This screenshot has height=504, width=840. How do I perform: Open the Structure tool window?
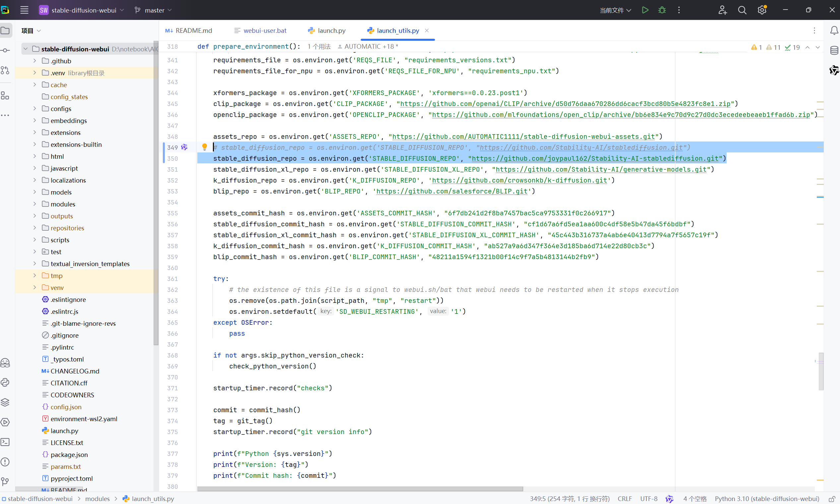(5, 96)
